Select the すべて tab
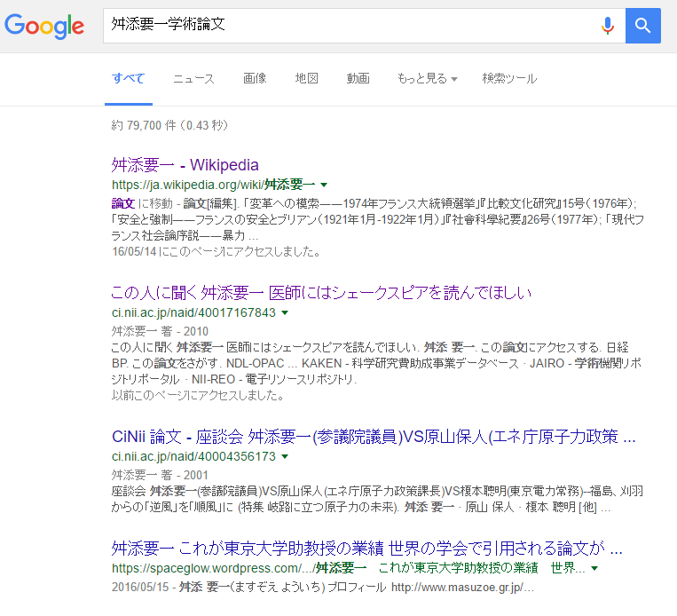 click(x=128, y=78)
